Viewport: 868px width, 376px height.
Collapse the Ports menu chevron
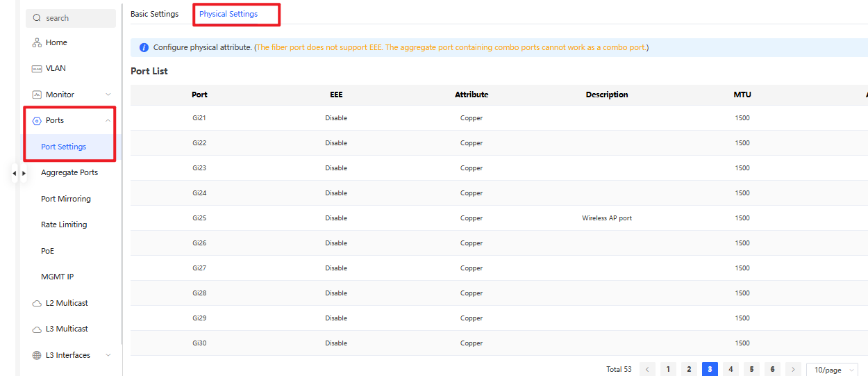[x=108, y=121]
